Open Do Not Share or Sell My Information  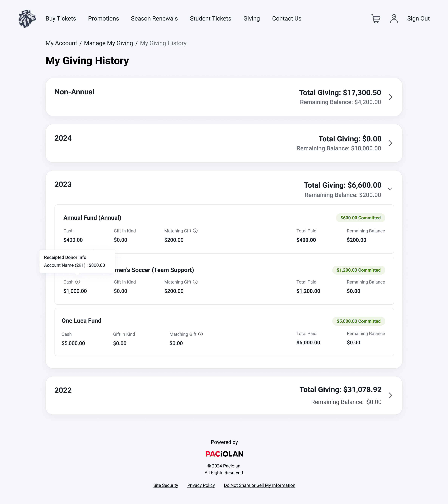pos(259,485)
